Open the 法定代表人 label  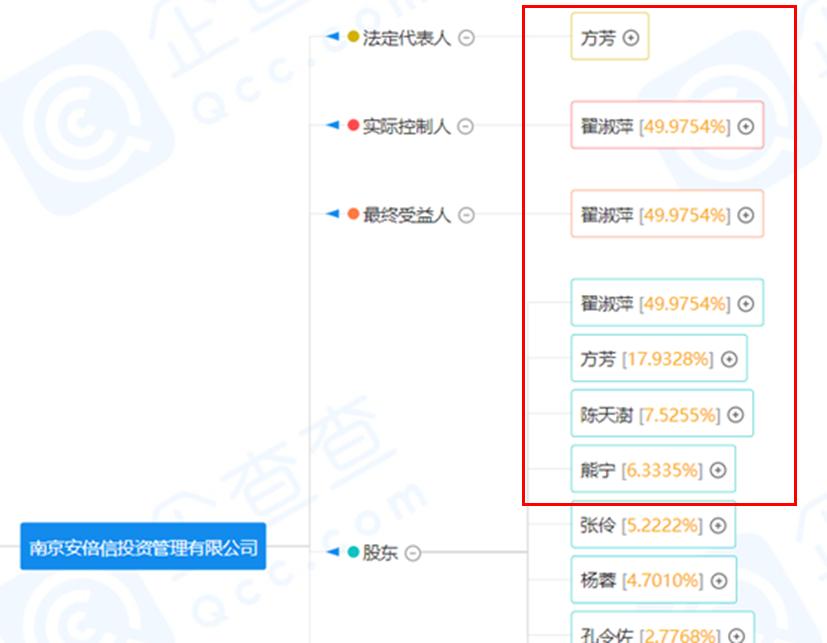[407, 38]
